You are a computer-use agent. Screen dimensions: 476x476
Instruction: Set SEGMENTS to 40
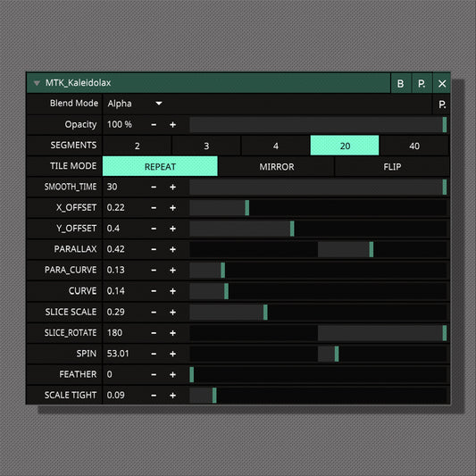(x=414, y=146)
